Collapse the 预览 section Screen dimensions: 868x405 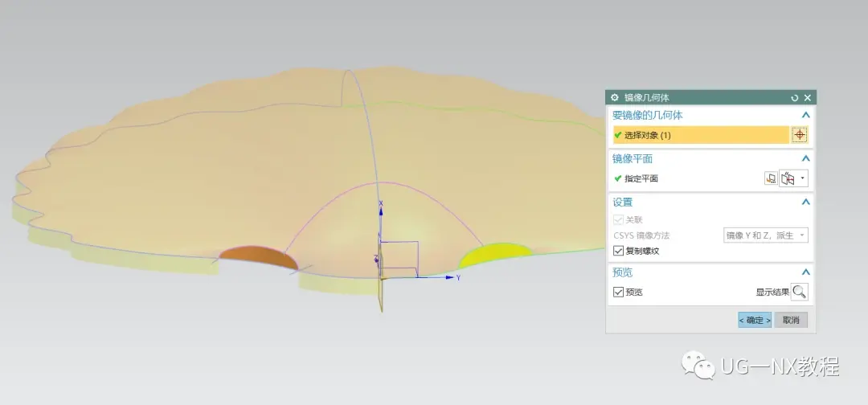point(806,272)
